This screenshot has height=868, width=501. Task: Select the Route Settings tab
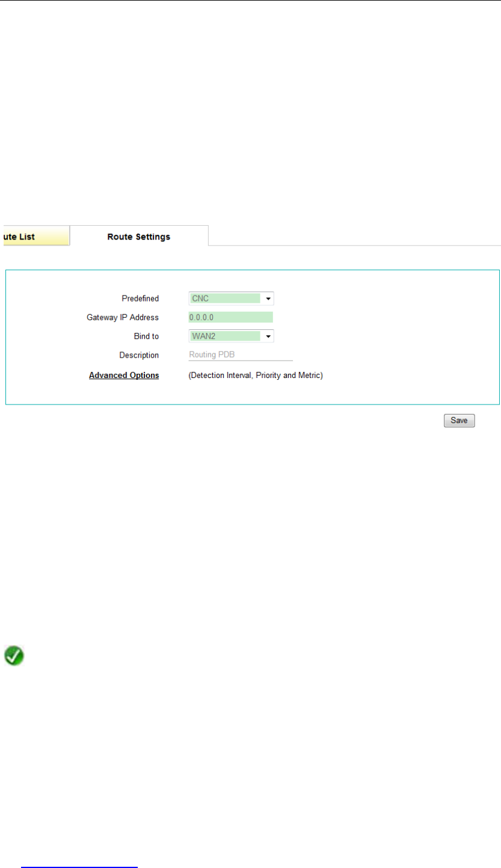click(x=139, y=236)
